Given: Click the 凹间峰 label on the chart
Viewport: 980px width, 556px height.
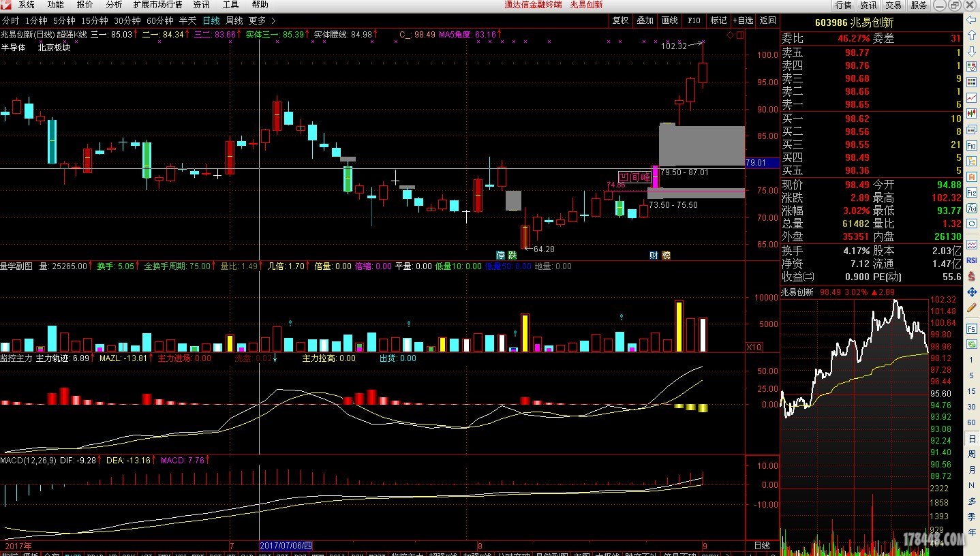Looking at the screenshot, I should coord(634,177).
